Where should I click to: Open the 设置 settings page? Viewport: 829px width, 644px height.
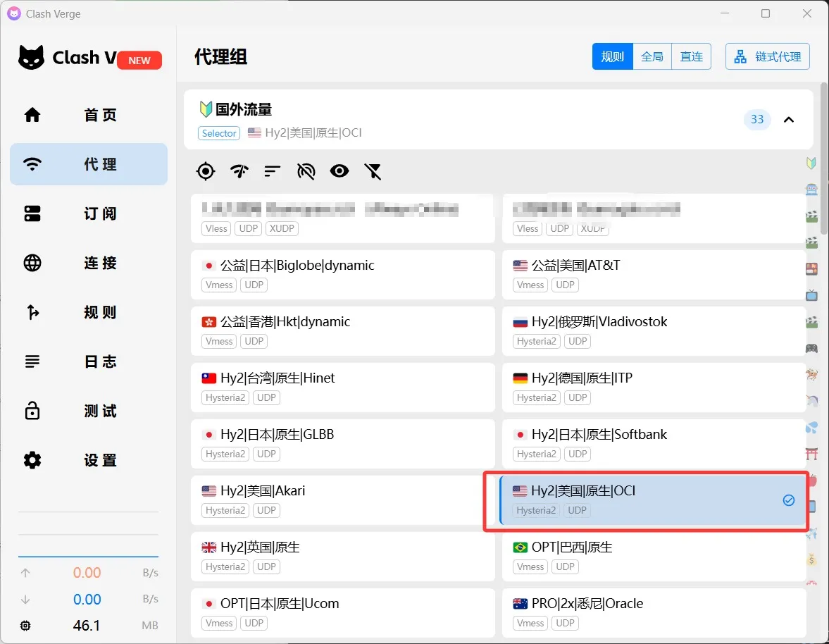pos(89,460)
